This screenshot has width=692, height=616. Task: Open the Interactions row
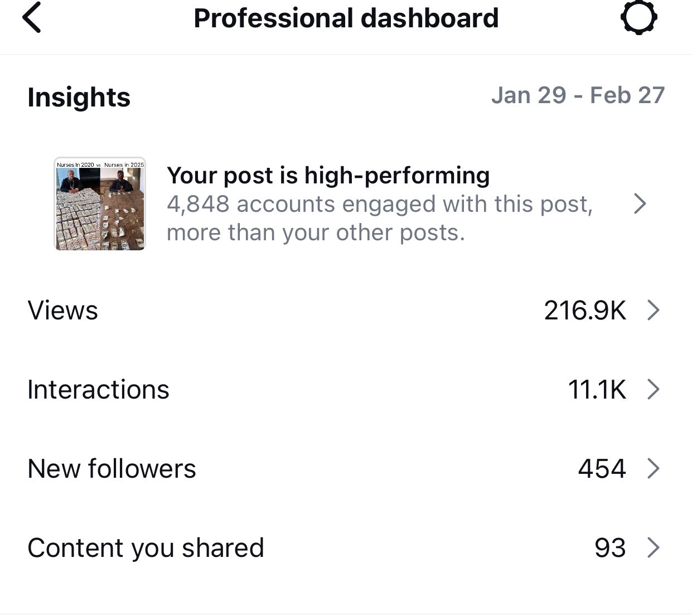click(346, 389)
